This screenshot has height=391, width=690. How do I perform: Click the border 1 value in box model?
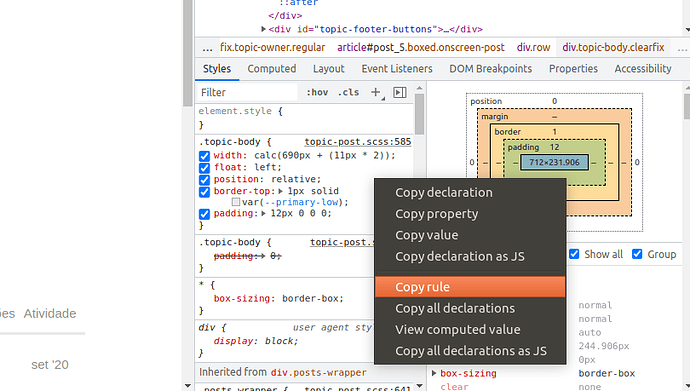click(x=554, y=132)
